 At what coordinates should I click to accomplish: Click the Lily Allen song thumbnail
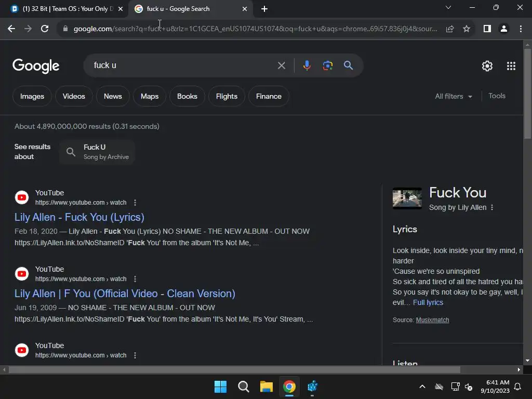(407, 198)
